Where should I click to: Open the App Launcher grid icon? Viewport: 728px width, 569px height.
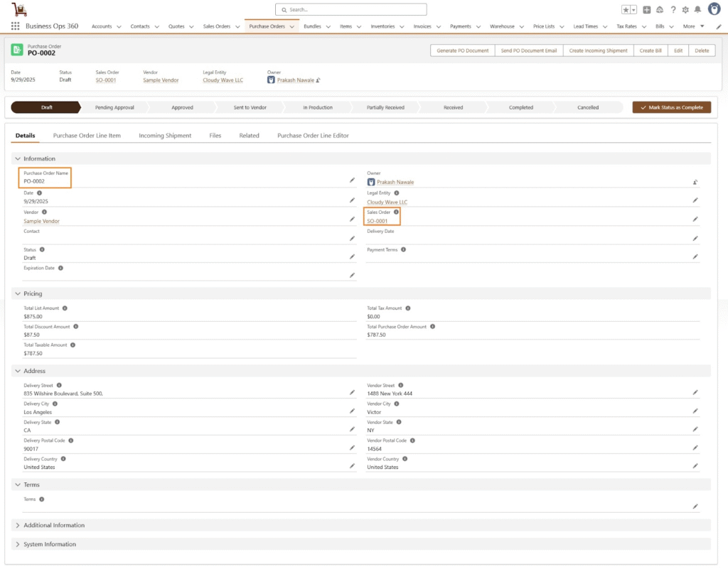point(15,26)
